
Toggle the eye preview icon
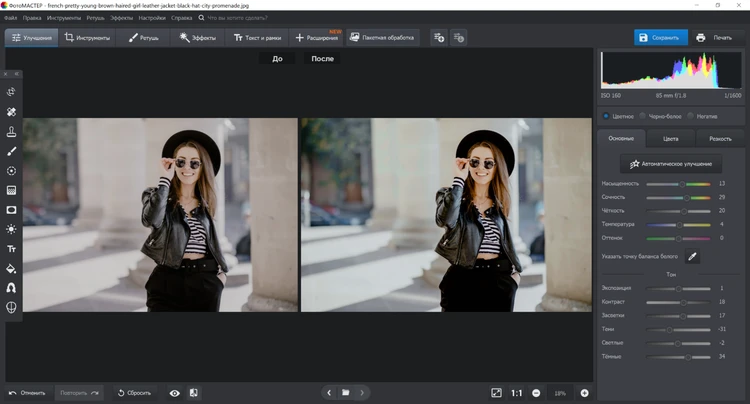175,393
